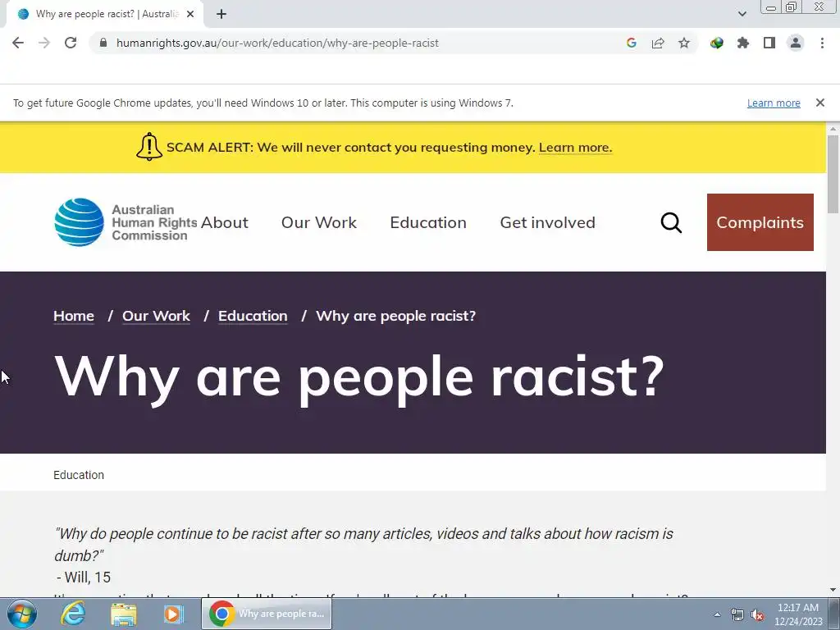840x630 pixels.
Task: Open Windows Explorer folder on taskbar
Action: point(124,614)
